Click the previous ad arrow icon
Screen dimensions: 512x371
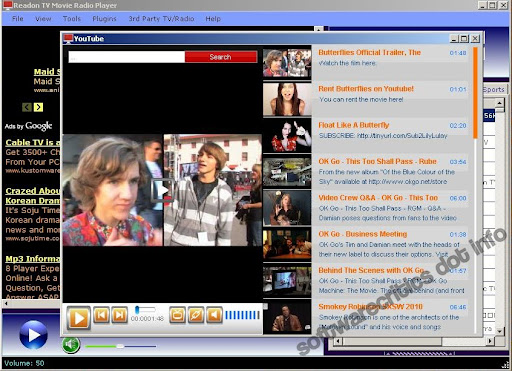(x=27, y=107)
